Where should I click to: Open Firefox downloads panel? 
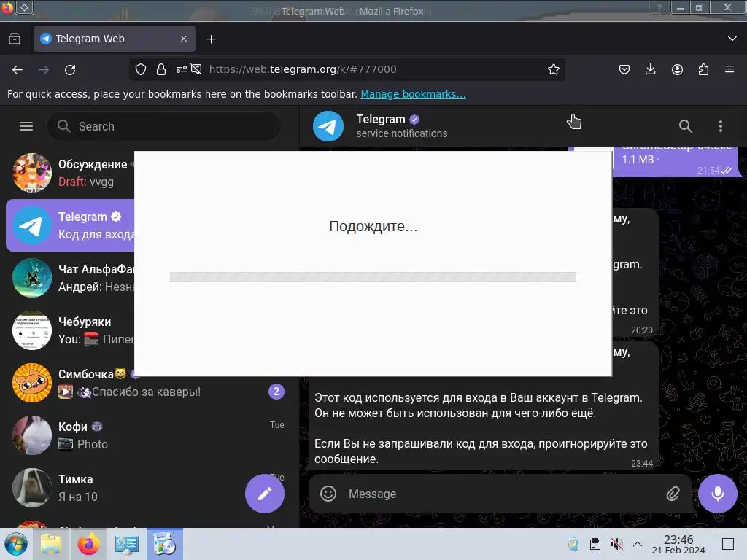point(650,69)
